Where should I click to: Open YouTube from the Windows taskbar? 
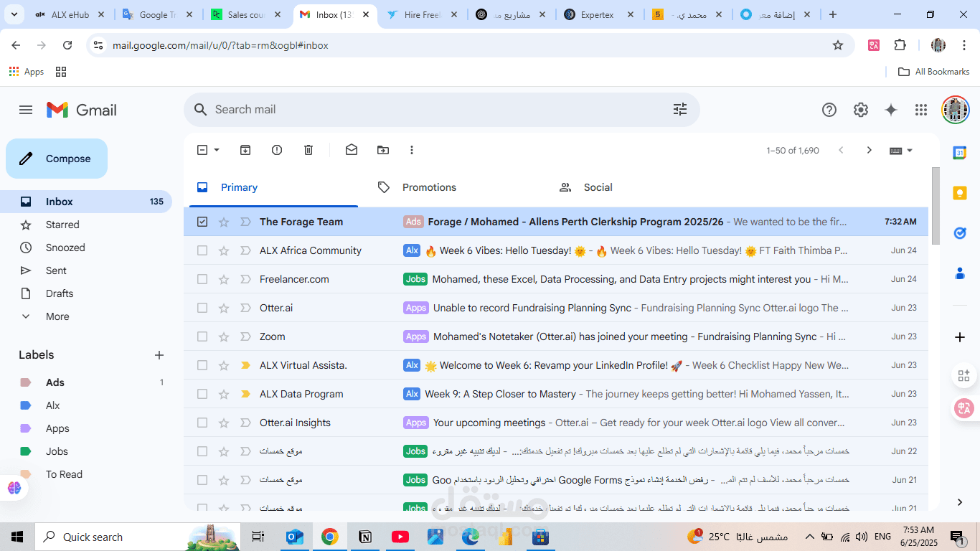pos(400,537)
